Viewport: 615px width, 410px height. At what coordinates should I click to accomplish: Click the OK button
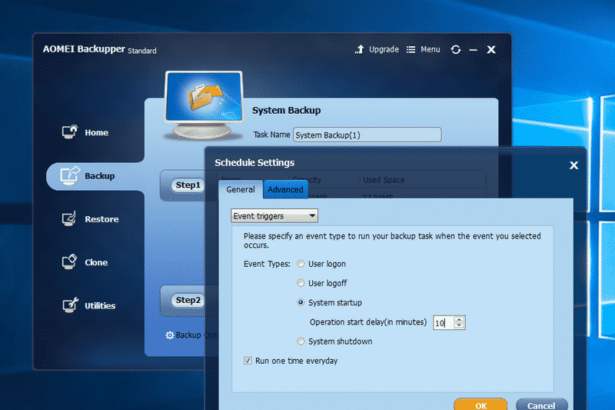click(480, 405)
